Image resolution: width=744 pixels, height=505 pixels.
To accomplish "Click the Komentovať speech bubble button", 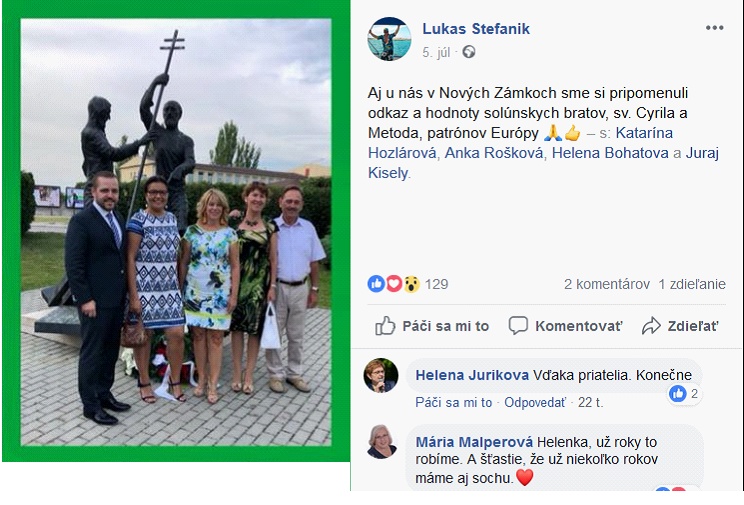I will click(565, 326).
